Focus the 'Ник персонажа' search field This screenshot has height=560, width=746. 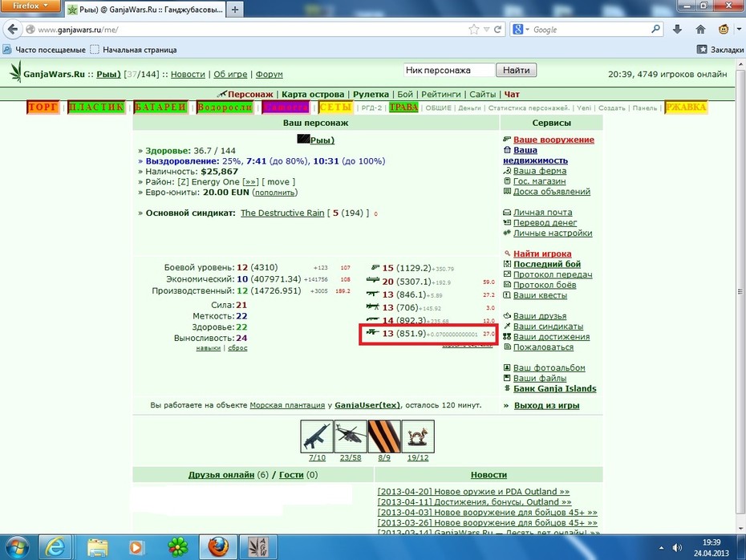pyautogui.click(x=449, y=70)
